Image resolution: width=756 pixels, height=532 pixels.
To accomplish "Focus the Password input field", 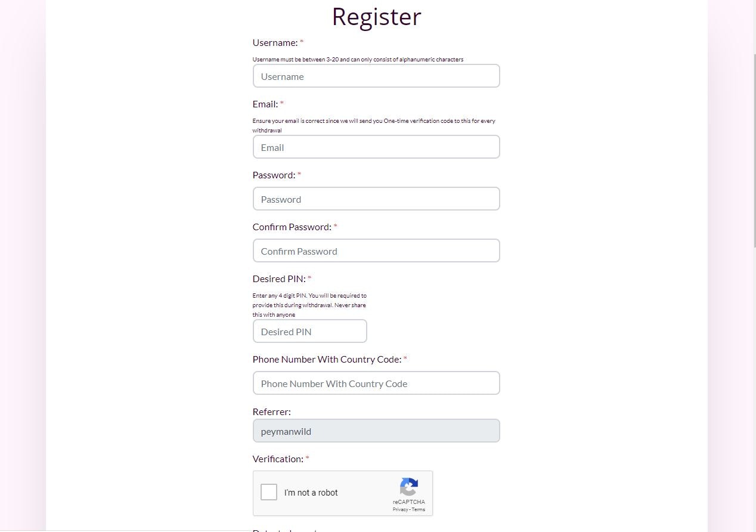I will [x=376, y=199].
